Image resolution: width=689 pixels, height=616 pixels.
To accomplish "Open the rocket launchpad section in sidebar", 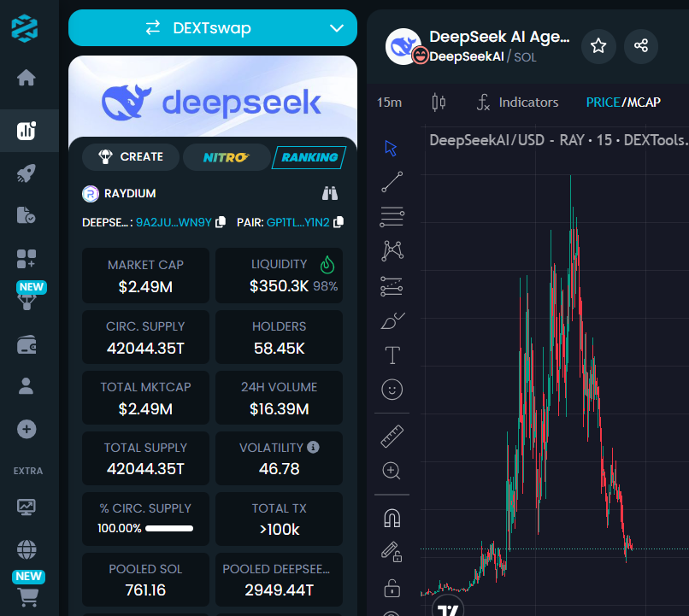I will pyautogui.click(x=26, y=173).
